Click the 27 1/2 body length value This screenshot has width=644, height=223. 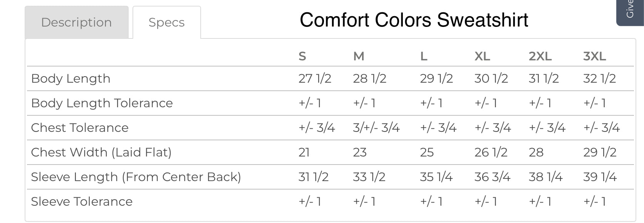(315, 78)
